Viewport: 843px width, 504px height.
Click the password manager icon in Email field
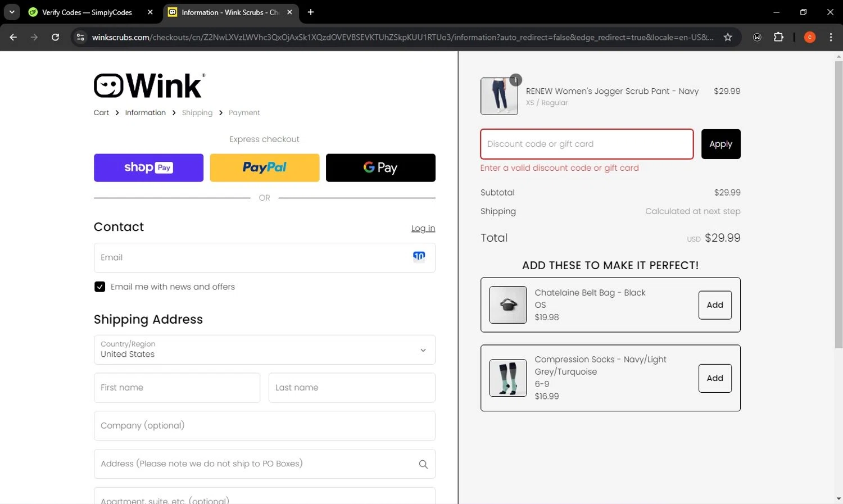tap(419, 256)
